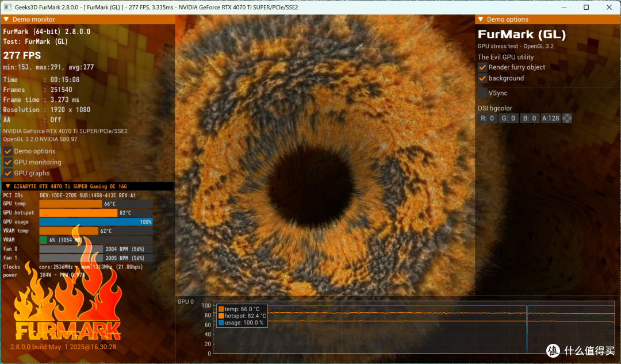The width and height of the screenshot is (621, 364).
Task: Click the R: 0 color value field
Action: coord(487,118)
